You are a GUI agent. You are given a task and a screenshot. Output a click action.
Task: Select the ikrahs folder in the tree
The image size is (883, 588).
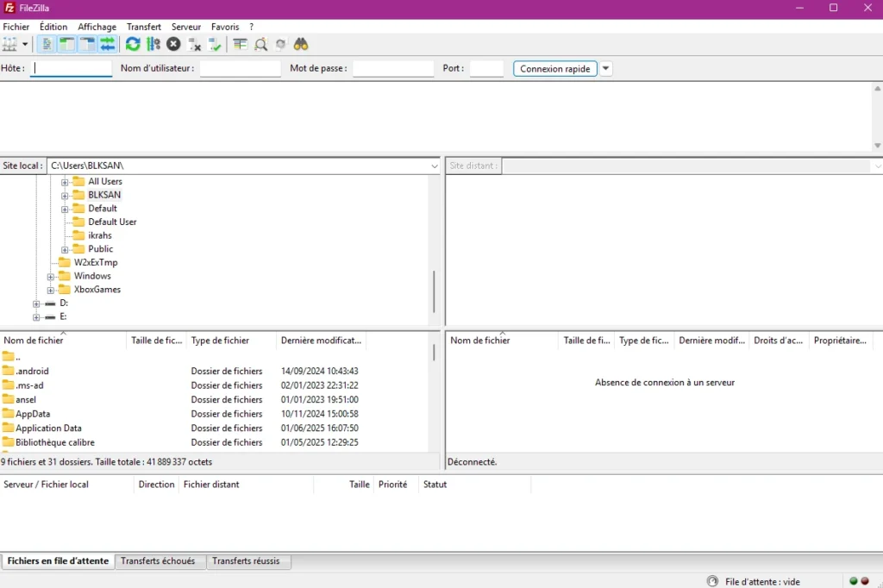click(x=100, y=235)
